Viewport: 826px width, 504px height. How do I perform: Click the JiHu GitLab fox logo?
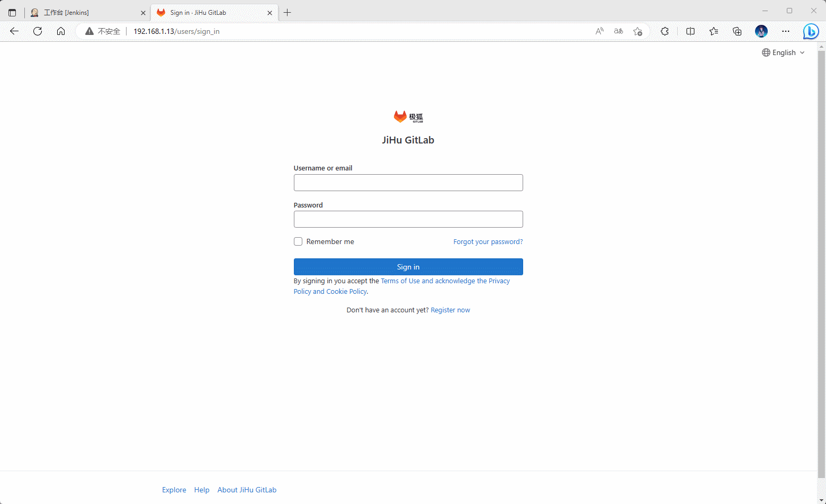(408, 116)
